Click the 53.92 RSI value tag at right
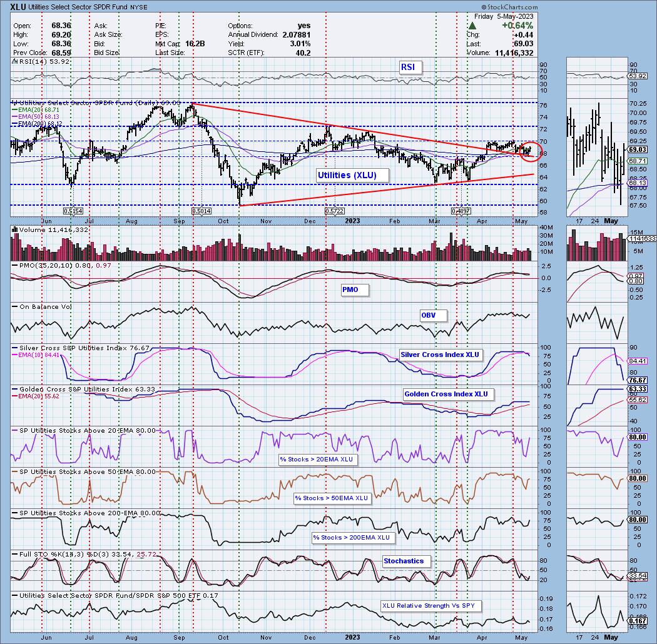 pos(638,76)
